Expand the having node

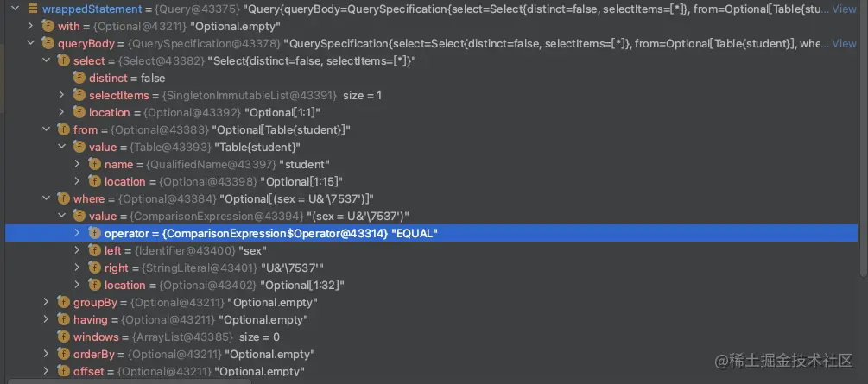(47, 320)
